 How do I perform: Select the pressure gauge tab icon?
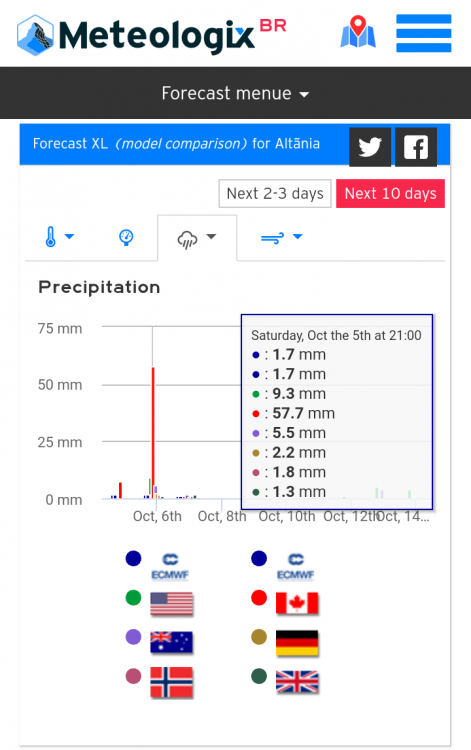126,237
